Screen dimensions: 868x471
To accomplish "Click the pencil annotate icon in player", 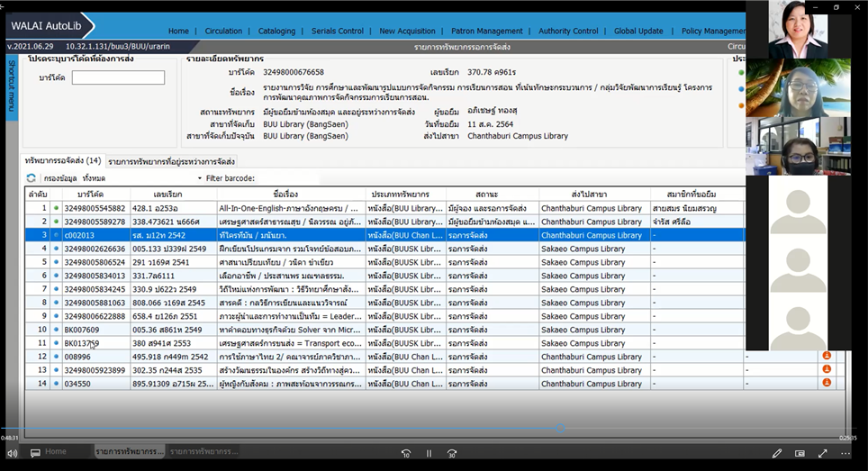I will tap(777, 453).
